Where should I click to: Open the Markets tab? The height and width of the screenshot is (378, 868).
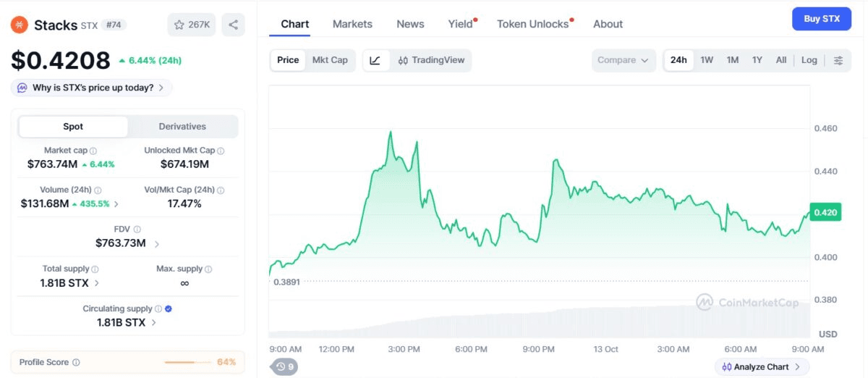point(352,24)
